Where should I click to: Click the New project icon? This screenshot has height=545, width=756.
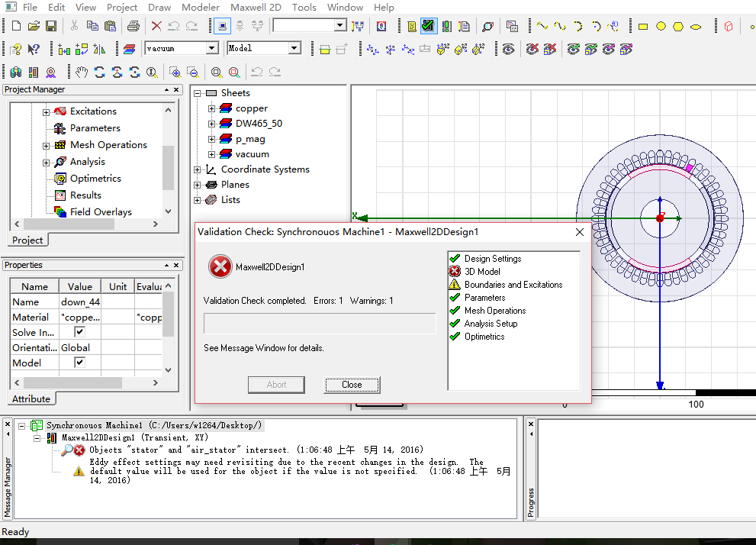coord(16,25)
